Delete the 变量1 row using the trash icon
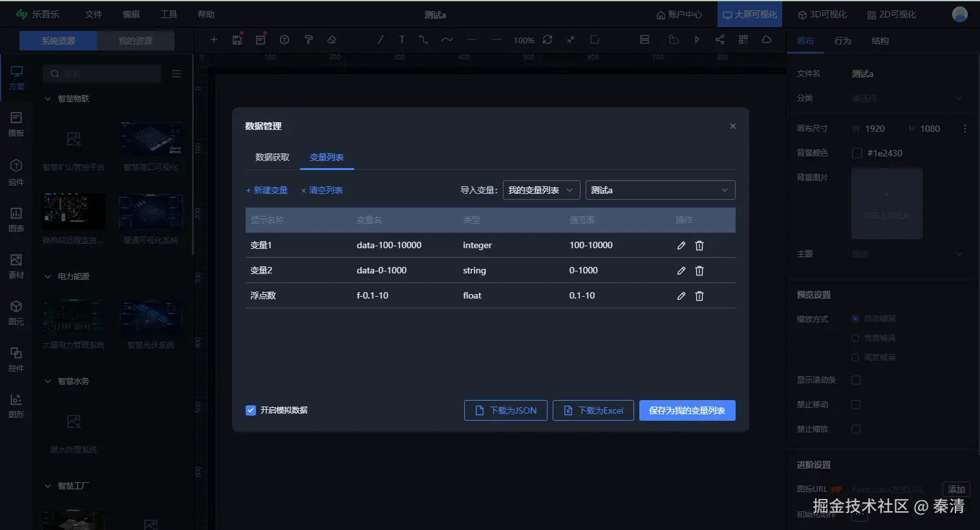980x530 pixels. 699,246
